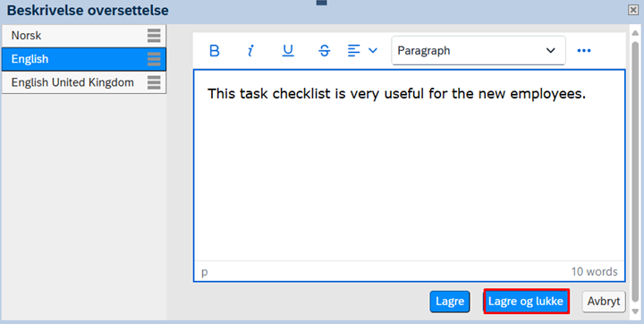644x324 pixels.
Task: Toggle Italic formatting icon
Action: 250,51
